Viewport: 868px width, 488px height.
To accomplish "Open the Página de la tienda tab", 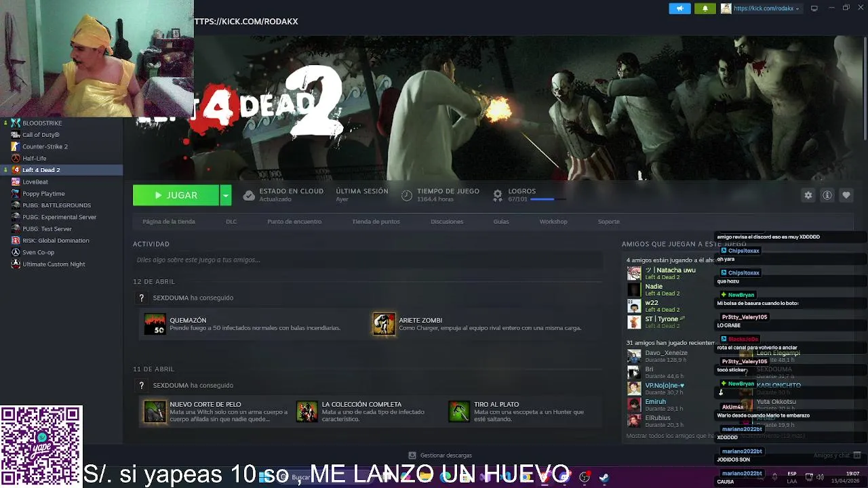I will (x=169, y=222).
